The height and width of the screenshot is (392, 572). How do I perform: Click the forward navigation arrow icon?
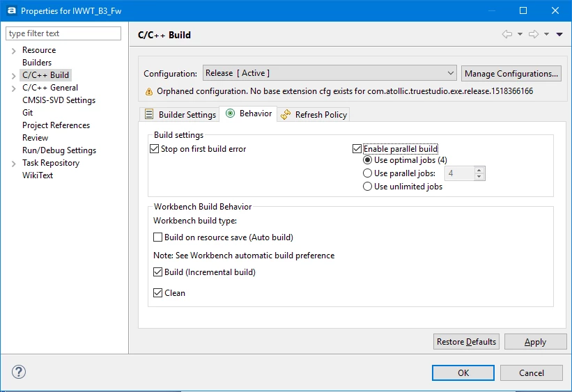534,34
